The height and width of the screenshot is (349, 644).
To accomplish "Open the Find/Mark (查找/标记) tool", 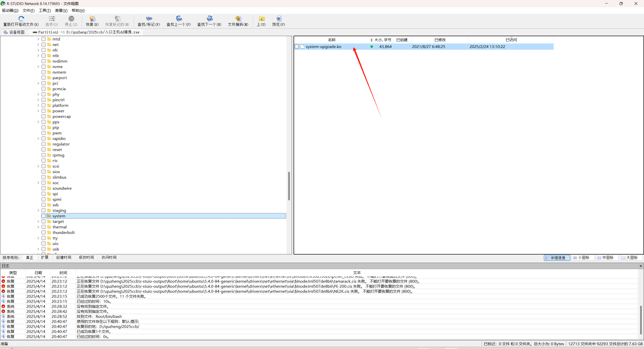I will point(149,19).
